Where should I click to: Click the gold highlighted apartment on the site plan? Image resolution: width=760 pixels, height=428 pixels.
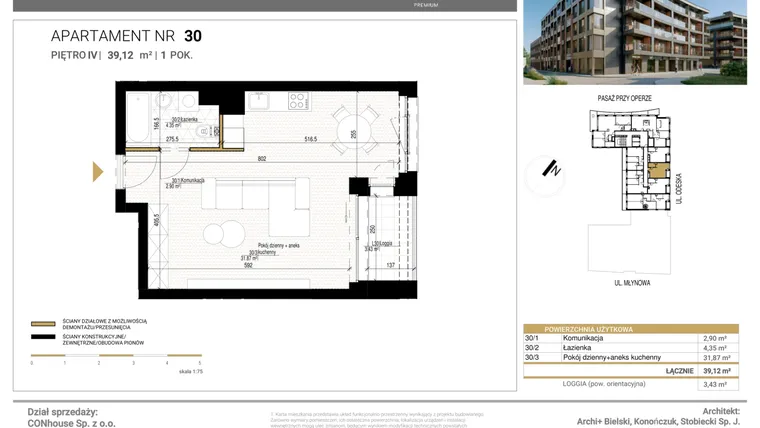click(x=659, y=171)
